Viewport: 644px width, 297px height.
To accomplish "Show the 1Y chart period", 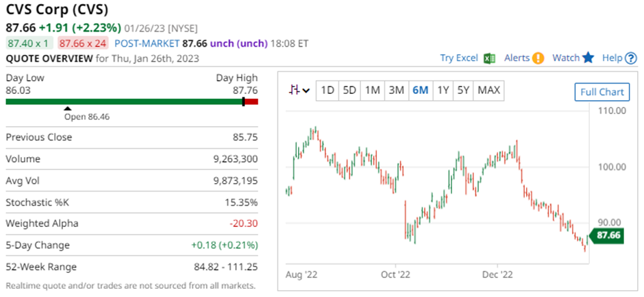I will click(443, 90).
